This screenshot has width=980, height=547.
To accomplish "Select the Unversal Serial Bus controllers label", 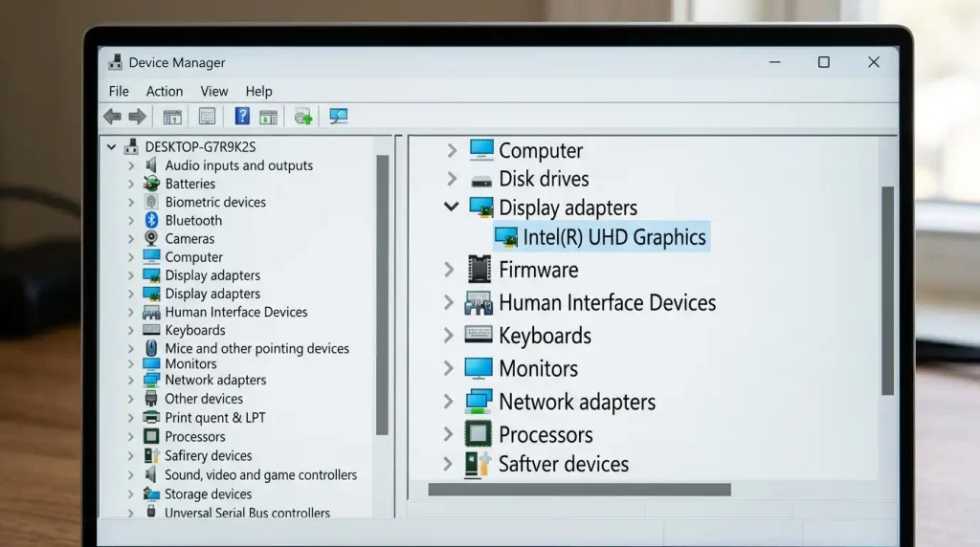I will [x=248, y=513].
